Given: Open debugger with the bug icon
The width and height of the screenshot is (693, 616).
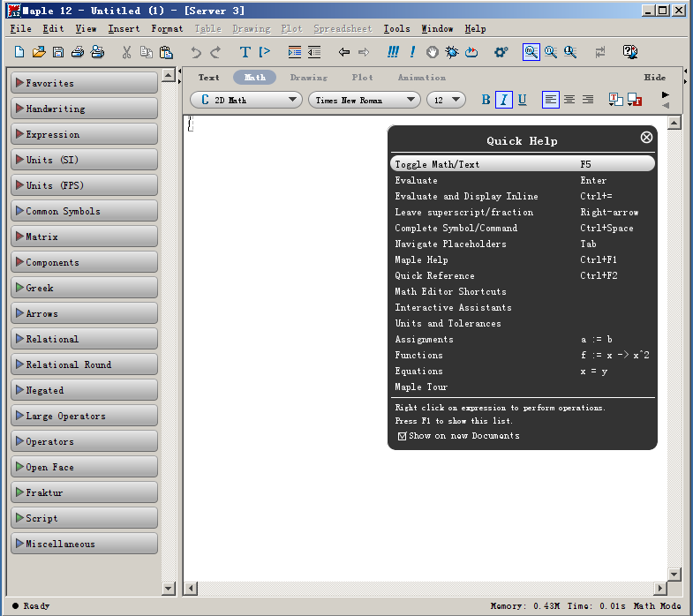Looking at the screenshot, I should (x=452, y=52).
